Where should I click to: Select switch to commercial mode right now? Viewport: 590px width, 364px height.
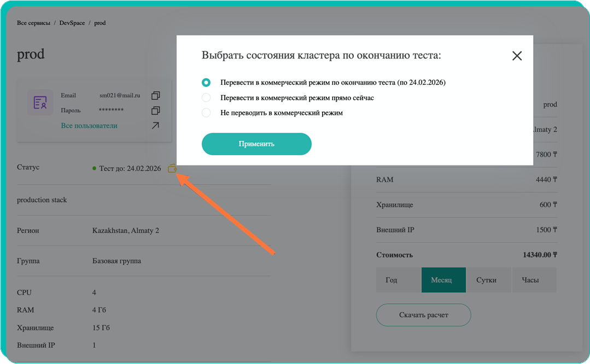tap(206, 98)
